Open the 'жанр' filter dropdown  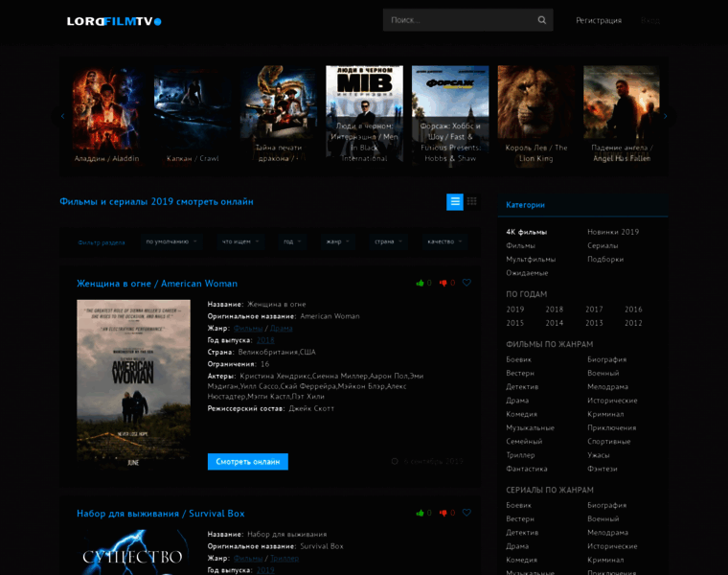point(337,241)
